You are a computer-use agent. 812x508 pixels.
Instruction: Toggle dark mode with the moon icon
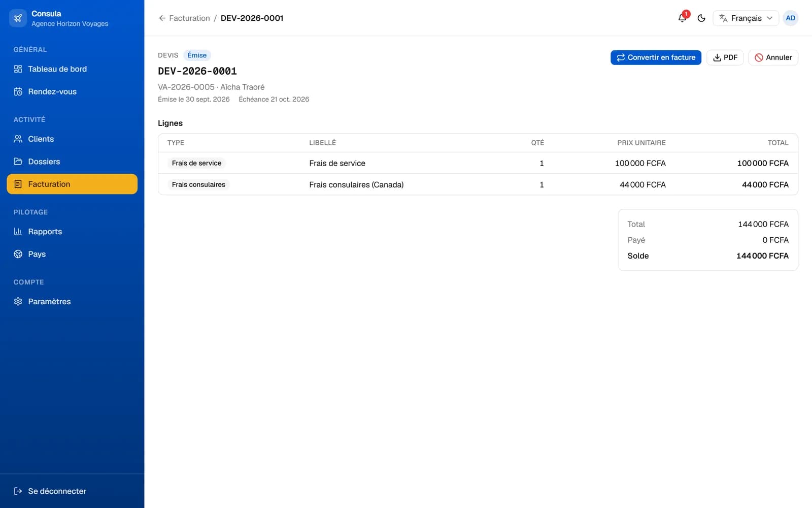(701, 18)
